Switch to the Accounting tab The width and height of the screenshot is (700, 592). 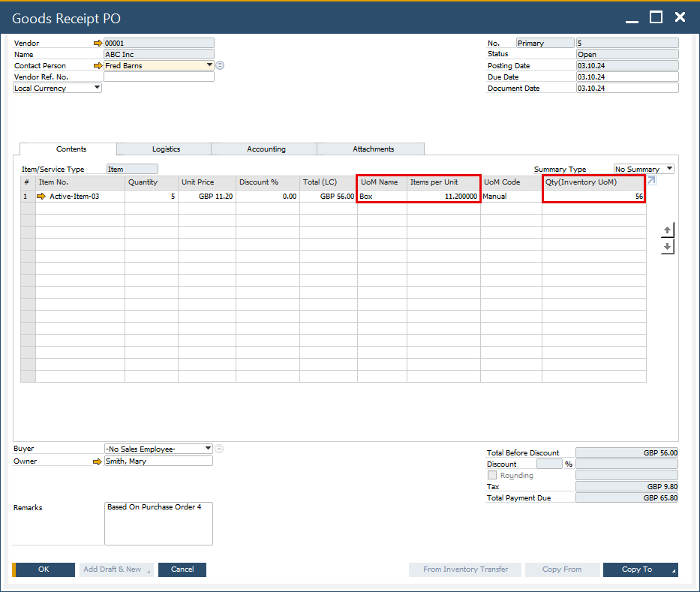266,149
